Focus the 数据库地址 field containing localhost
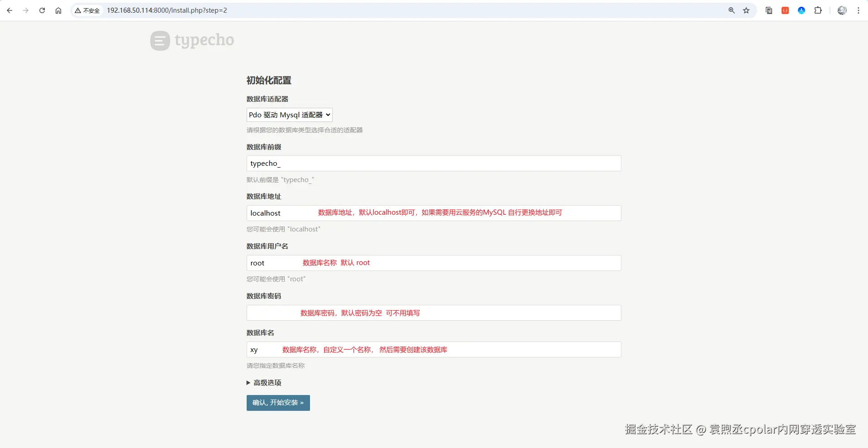The height and width of the screenshot is (448, 868). tap(434, 213)
